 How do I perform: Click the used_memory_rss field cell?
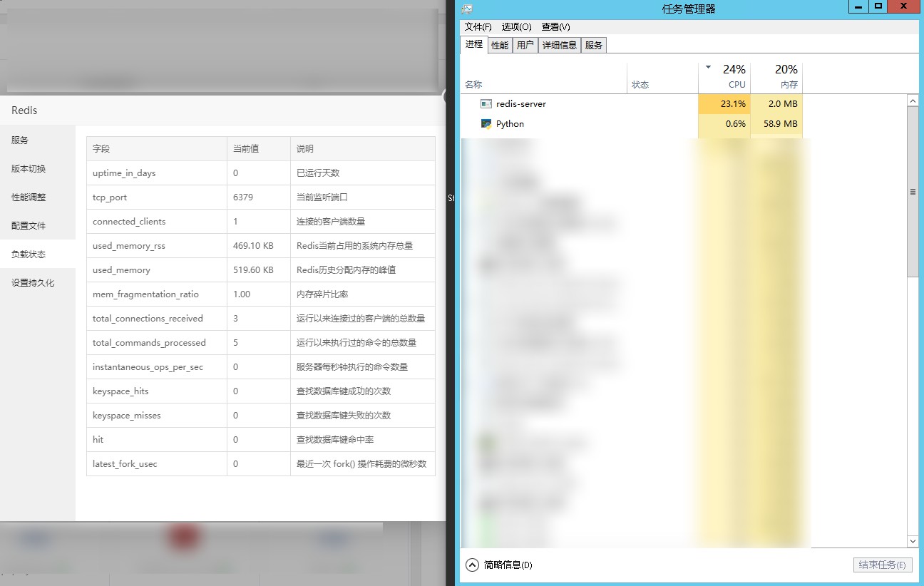[x=157, y=246]
